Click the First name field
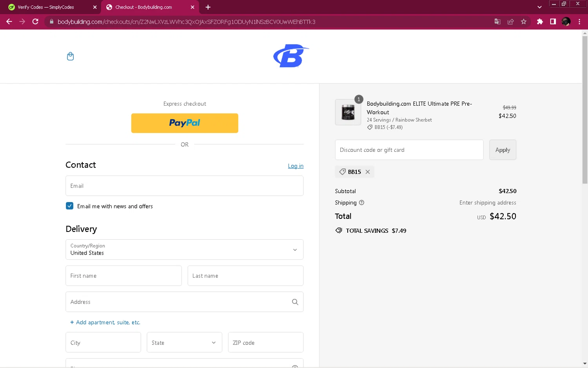The height and width of the screenshot is (368, 588). [123, 276]
